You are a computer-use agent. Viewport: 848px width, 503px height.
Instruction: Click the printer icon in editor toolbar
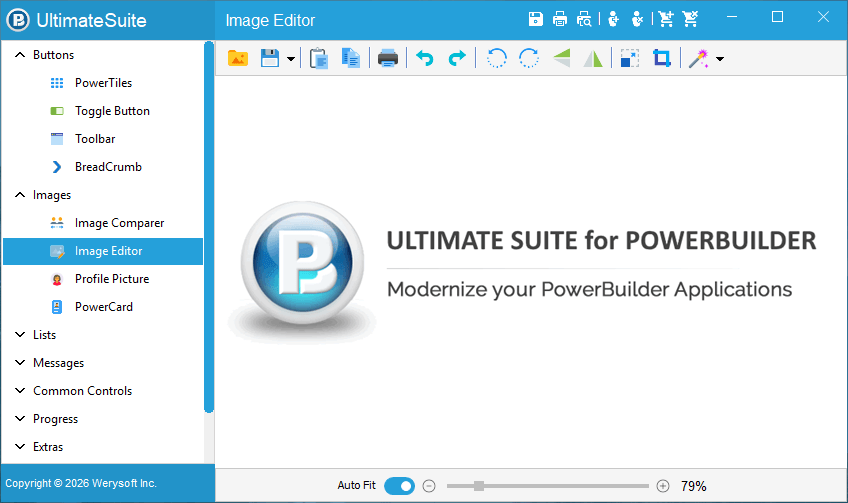(388, 58)
